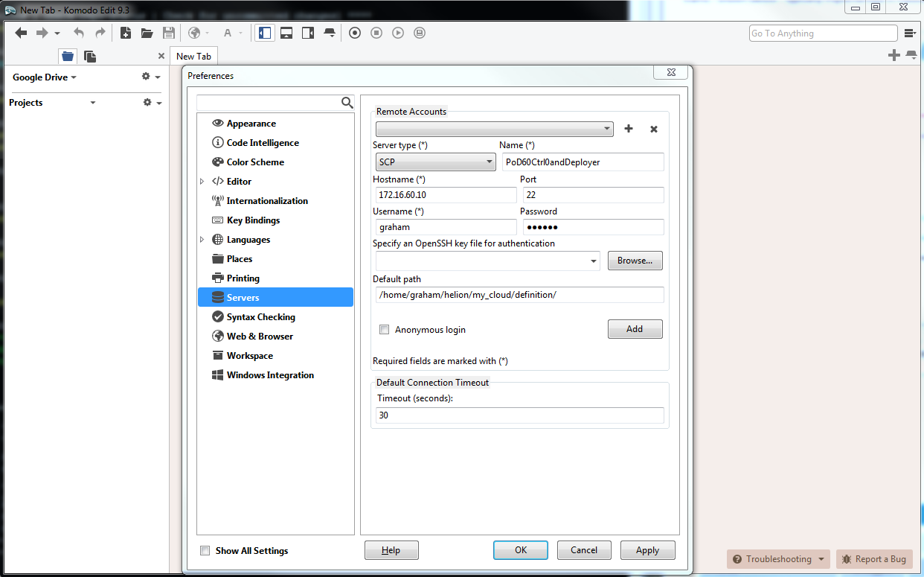
Task: Select Windows Integration preferences category
Action: pos(270,375)
